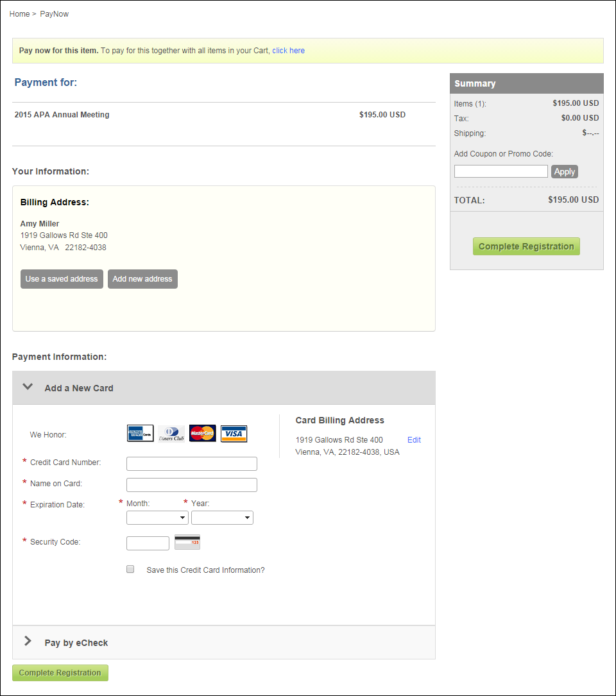
Task: Click the MasterCard logo icon
Action: (203, 433)
